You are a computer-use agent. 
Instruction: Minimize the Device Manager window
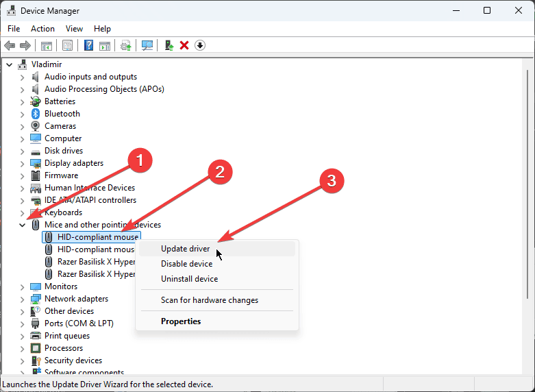456,10
